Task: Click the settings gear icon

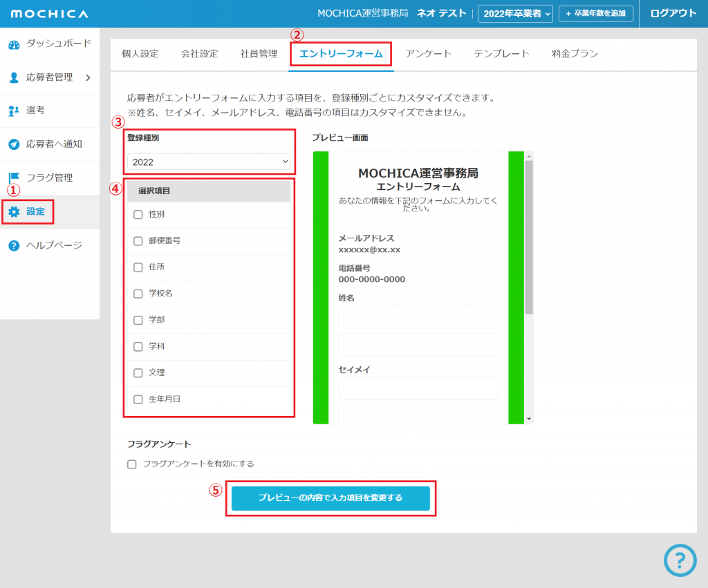Action: [14, 211]
